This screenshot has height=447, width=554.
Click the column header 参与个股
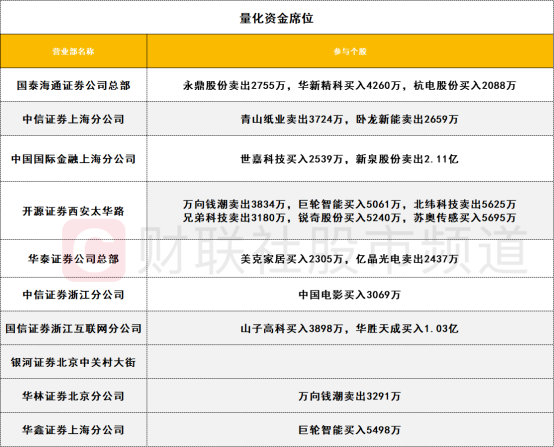pyautogui.click(x=350, y=52)
